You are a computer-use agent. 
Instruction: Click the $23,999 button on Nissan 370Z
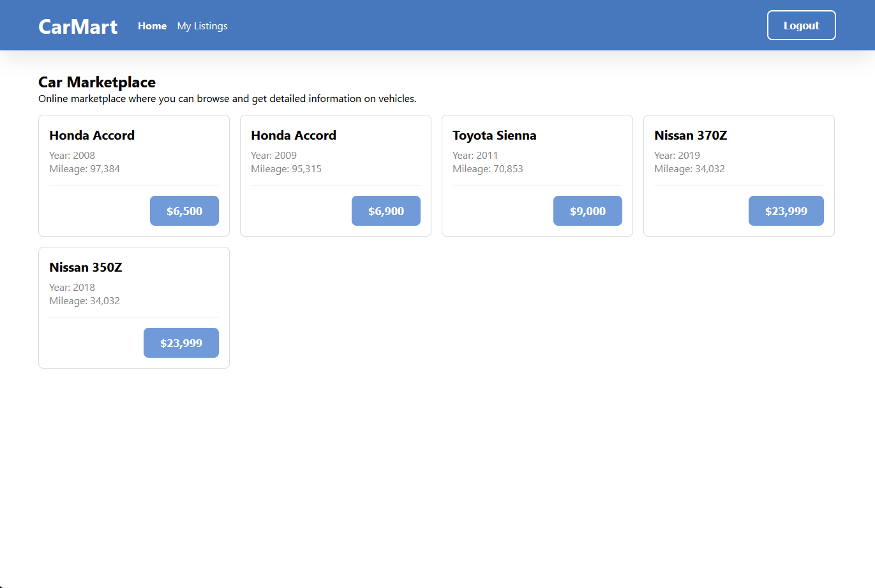(786, 210)
